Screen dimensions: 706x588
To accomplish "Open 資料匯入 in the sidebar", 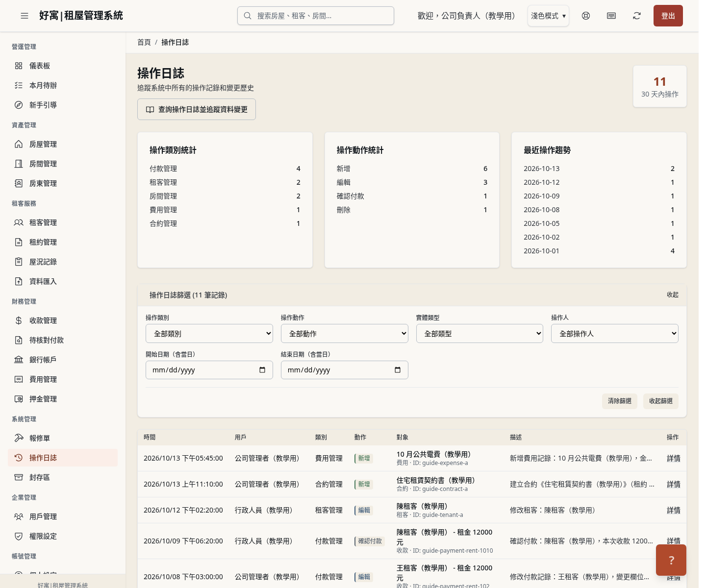I will pyautogui.click(x=63, y=281).
